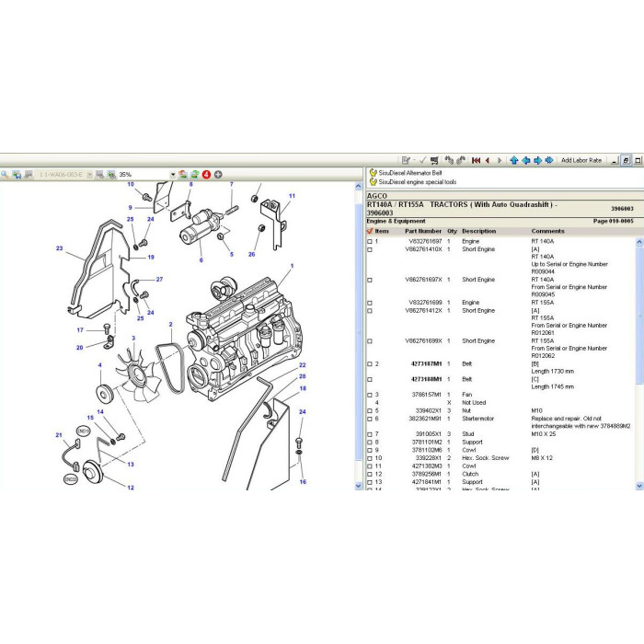Open SisuDiesel engine special tools link
644x644 pixels.
[x=418, y=181]
